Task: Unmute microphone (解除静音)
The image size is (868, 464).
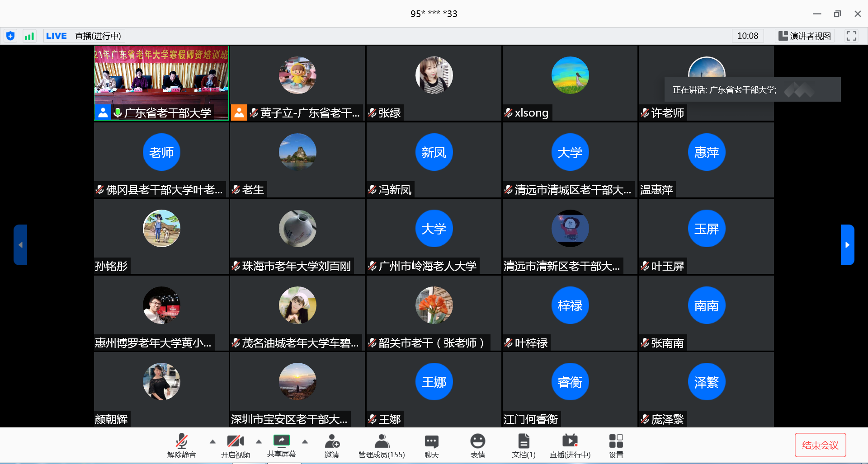Action: coord(182,445)
